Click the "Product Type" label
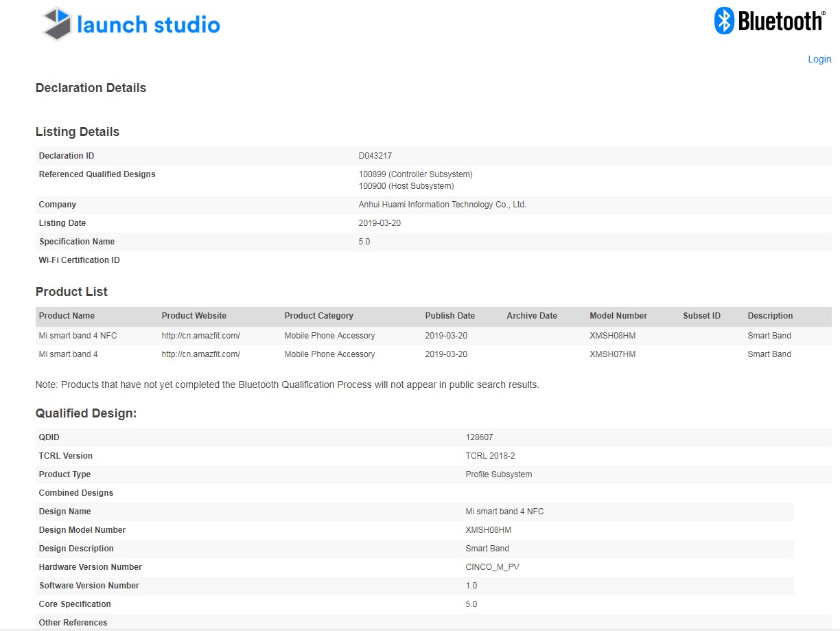Screen dimensions: 840x631 pyautogui.click(x=65, y=474)
